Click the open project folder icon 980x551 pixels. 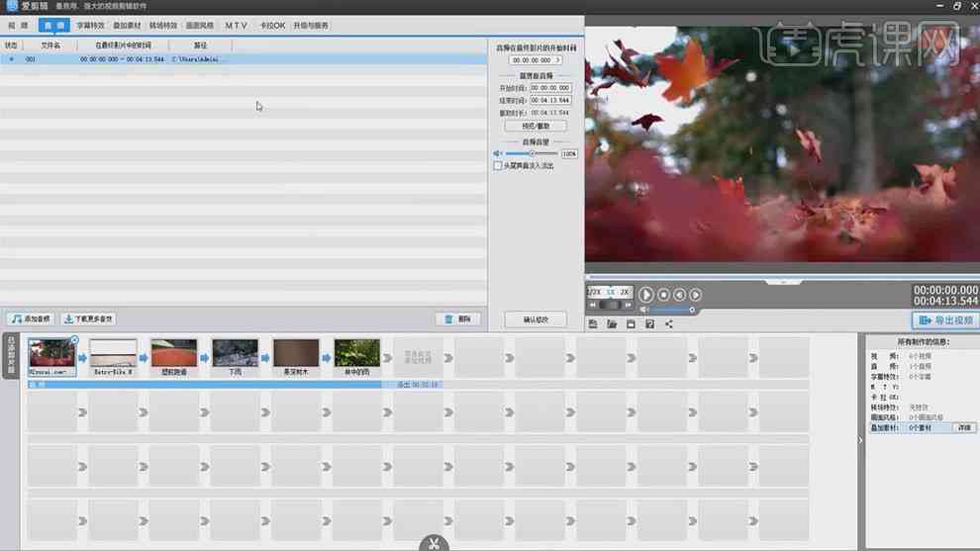(x=612, y=324)
